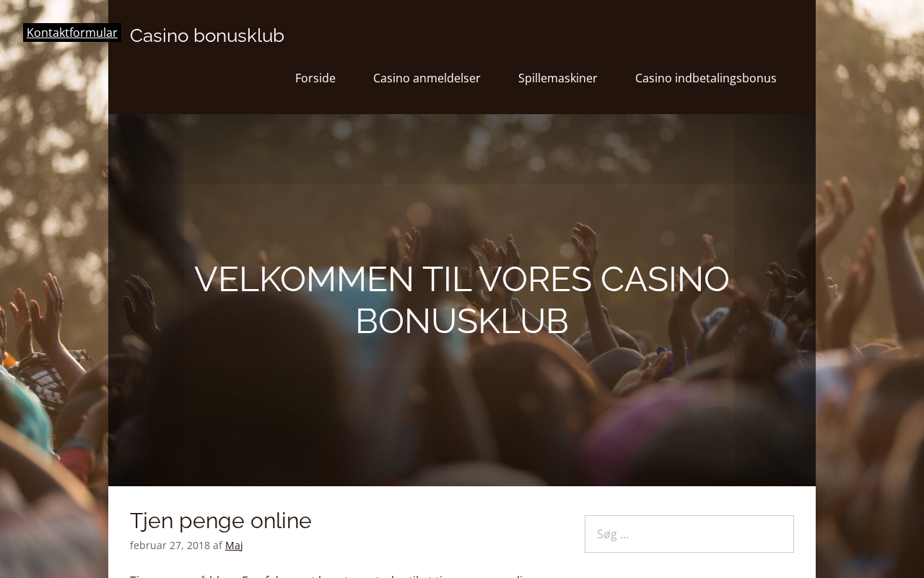Screen dimensions: 924x578
Task: Click the 'af' text before author name
Action: pos(217,545)
